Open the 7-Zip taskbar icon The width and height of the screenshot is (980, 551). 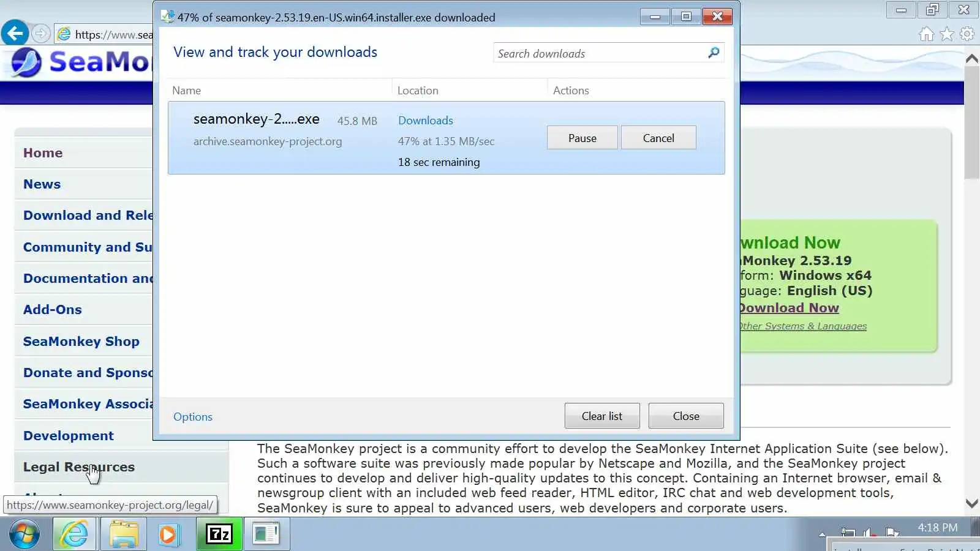click(219, 534)
